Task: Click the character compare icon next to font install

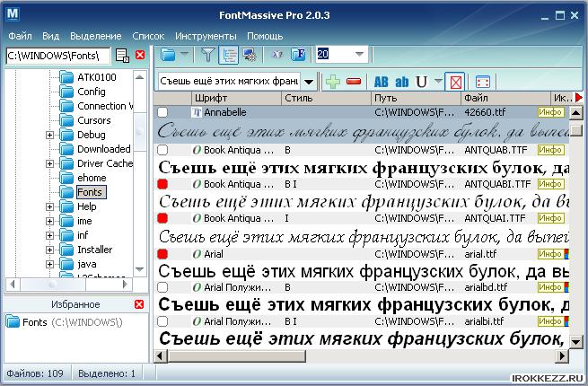Action: pos(277,55)
